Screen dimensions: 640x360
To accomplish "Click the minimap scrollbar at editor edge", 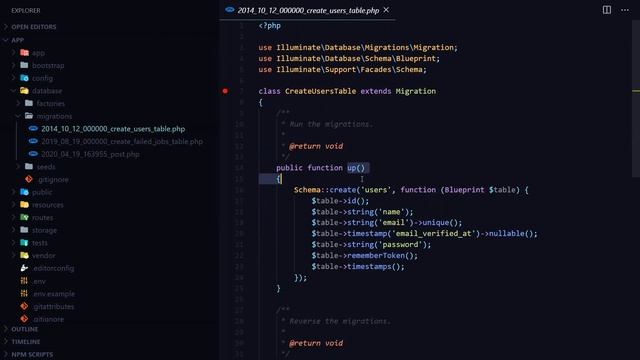I will [636, 98].
